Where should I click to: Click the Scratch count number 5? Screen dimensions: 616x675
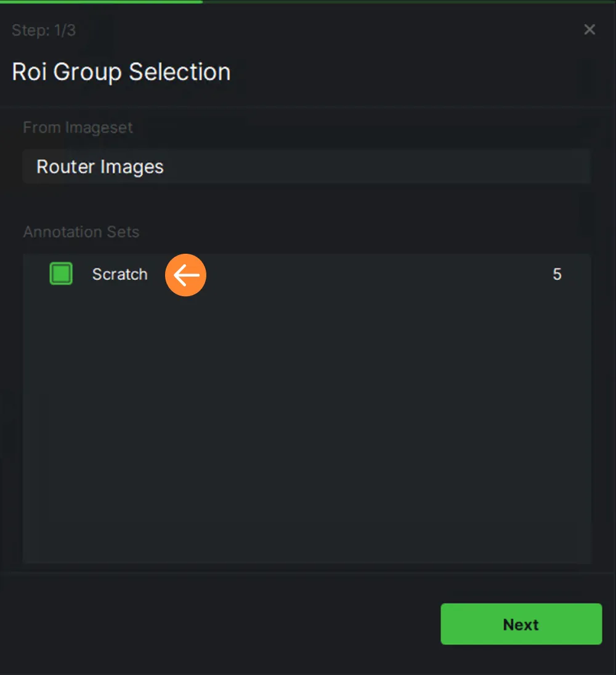pyautogui.click(x=557, y=274)
